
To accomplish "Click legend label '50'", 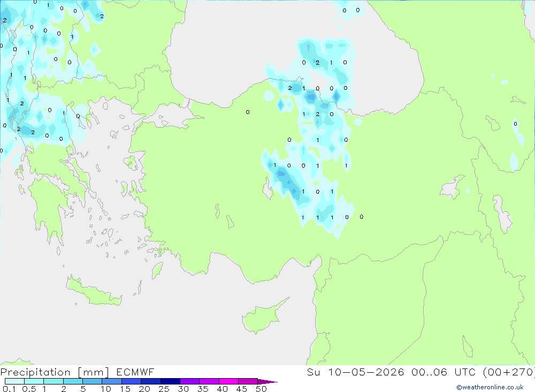I will (x=261, y=389).
